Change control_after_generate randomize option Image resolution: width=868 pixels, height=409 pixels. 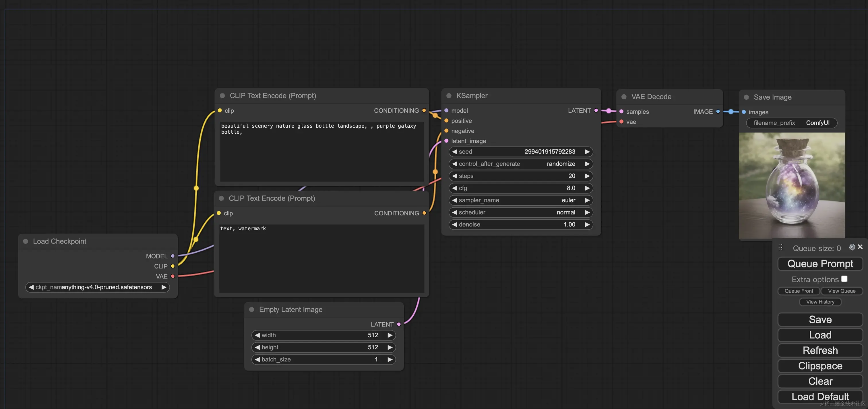521,164
